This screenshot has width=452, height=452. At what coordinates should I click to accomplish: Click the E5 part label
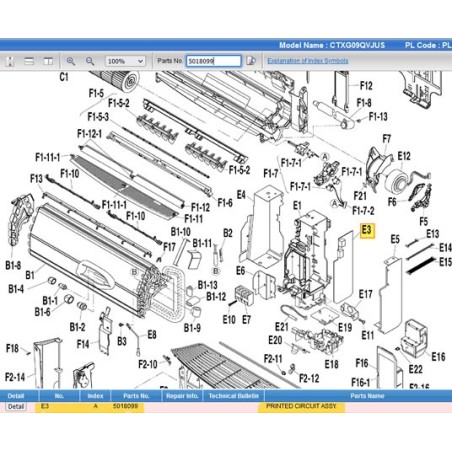[395, 239]
